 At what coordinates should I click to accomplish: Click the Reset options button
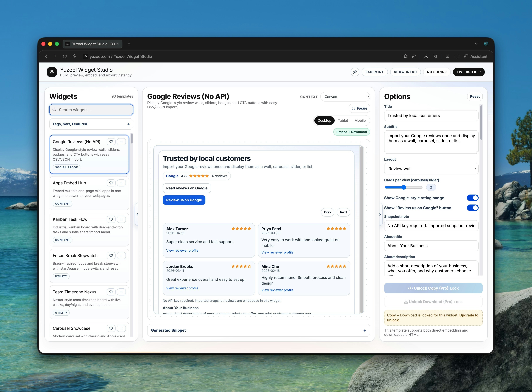[475, 97]
